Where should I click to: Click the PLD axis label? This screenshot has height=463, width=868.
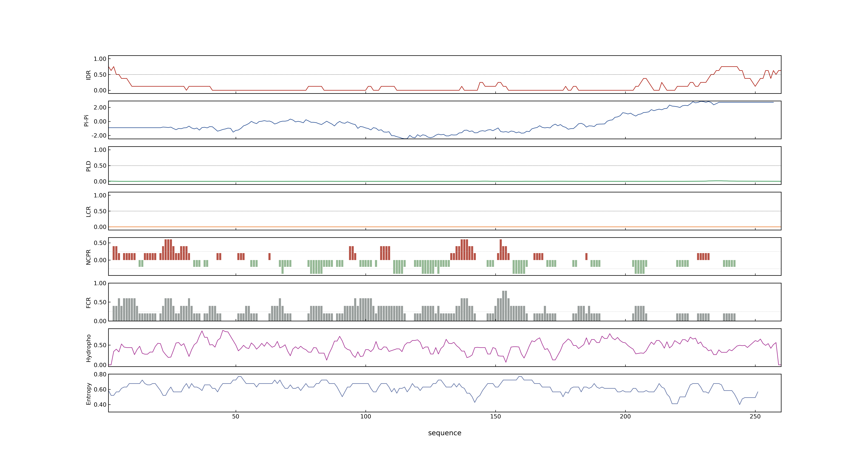[88, 166]
